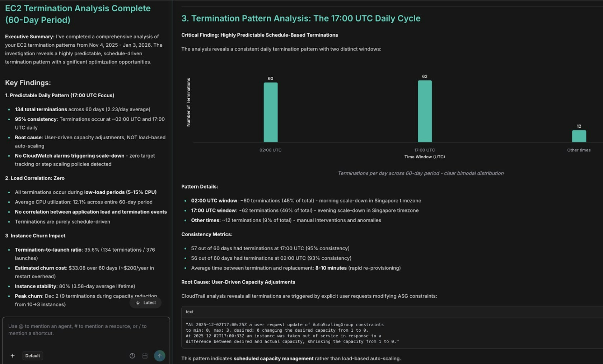The width and height of the screenshot is (603, 364).
Task: Jump to newest messages with the Latest button
Action: tap(146, 303)
